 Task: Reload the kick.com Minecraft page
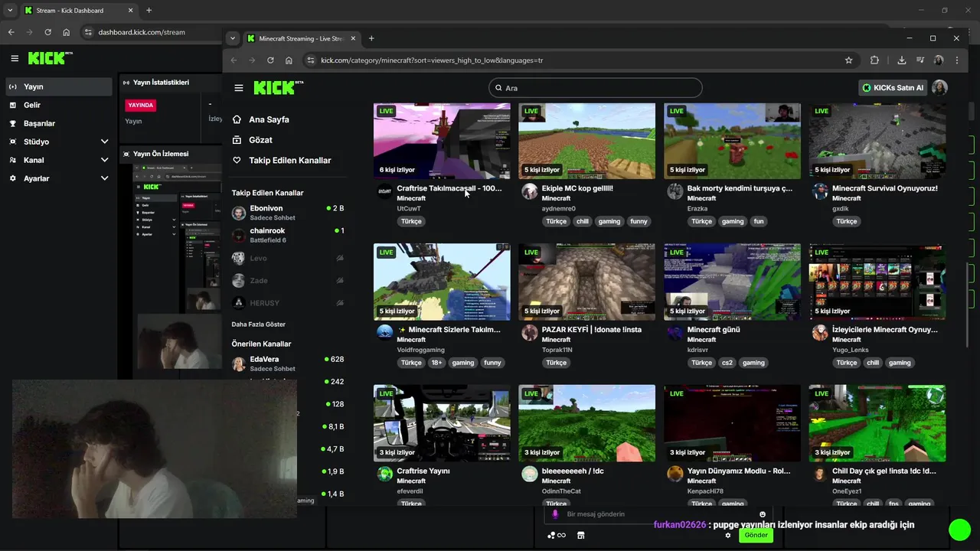point(270,60)
